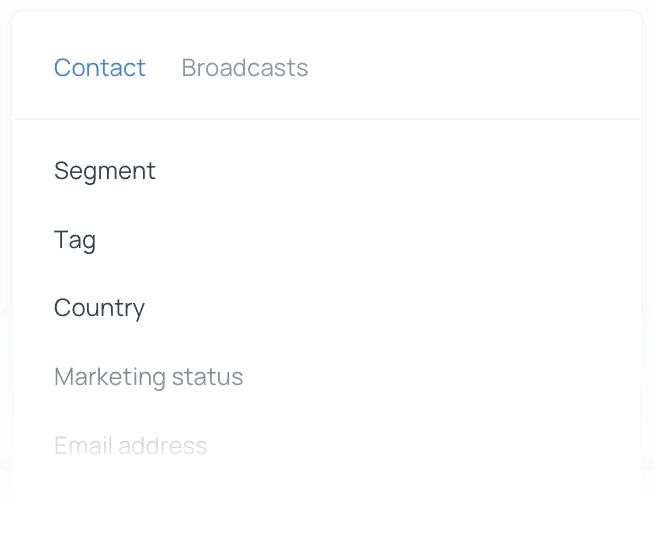Click the Segment list entry
Image resolution: width=654 pixels, height=543 pixels.
click(x=105, y=171)
